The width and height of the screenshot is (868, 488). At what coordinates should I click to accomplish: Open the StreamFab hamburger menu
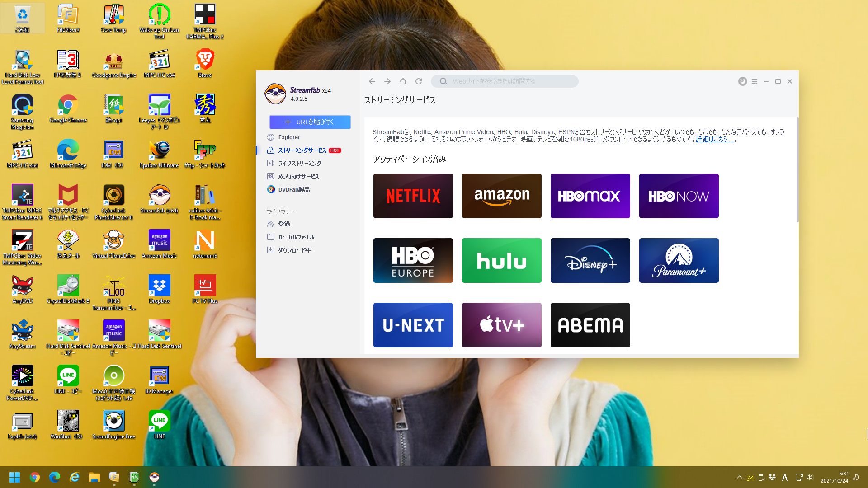755,81
